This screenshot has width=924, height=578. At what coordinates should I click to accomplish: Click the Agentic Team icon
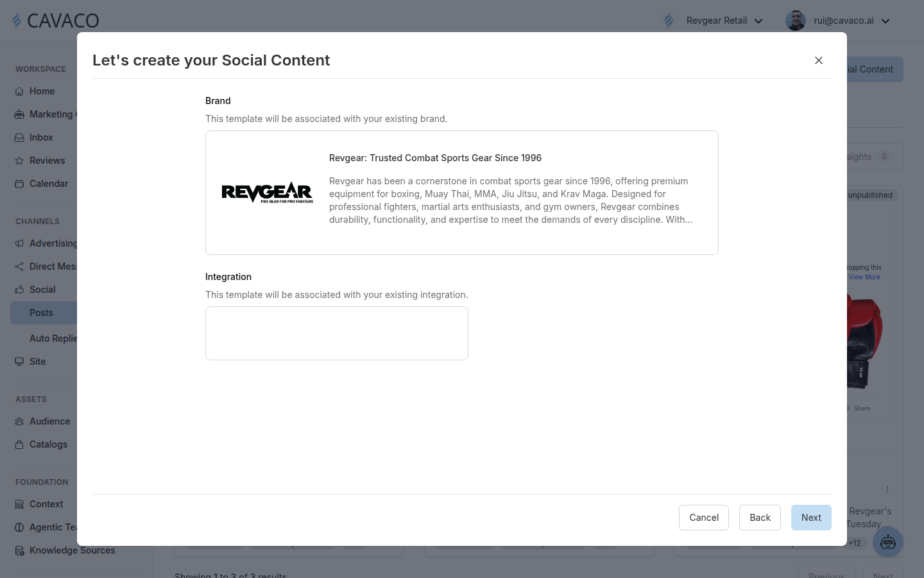point(19,527)
